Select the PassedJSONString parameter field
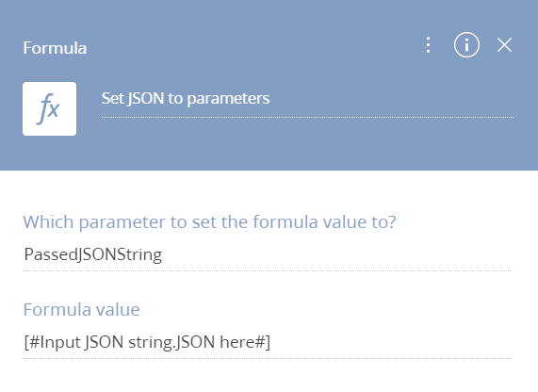538x392 pixels. tap(268, 254)
